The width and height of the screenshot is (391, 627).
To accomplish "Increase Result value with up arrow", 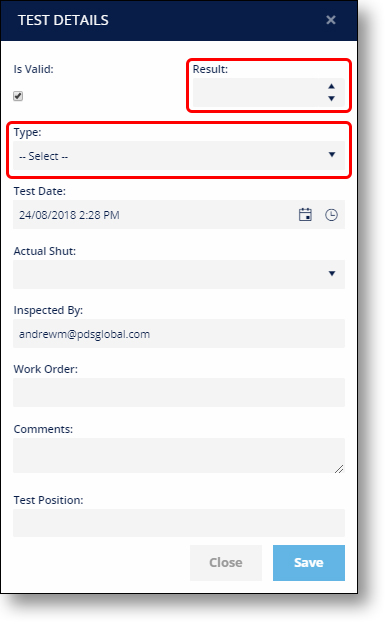I will click(x=331, y=86).
